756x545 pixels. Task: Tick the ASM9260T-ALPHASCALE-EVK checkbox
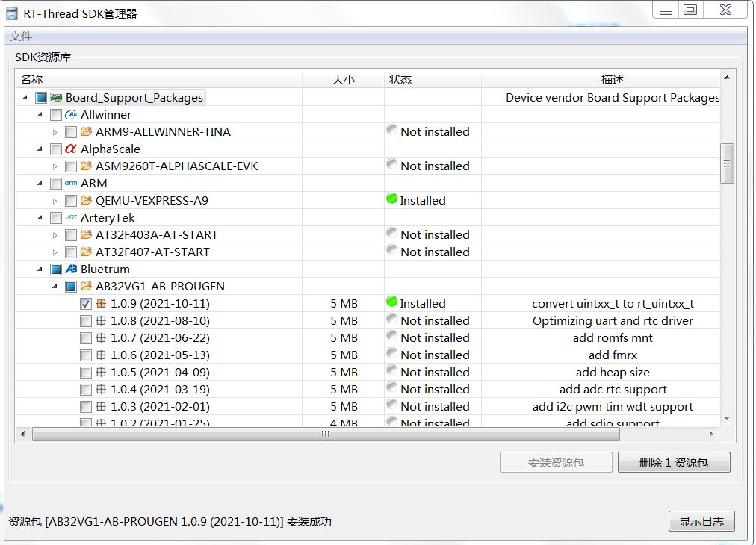click(x=71, y=166)
